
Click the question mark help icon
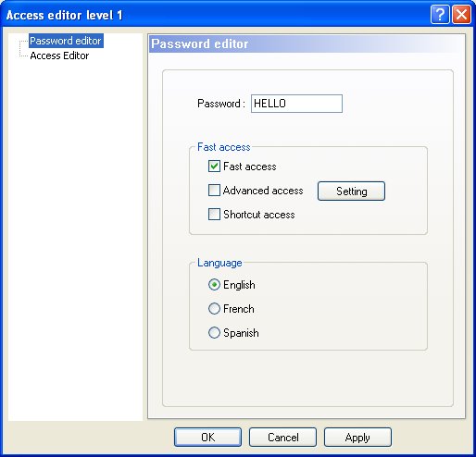(440, 15)
